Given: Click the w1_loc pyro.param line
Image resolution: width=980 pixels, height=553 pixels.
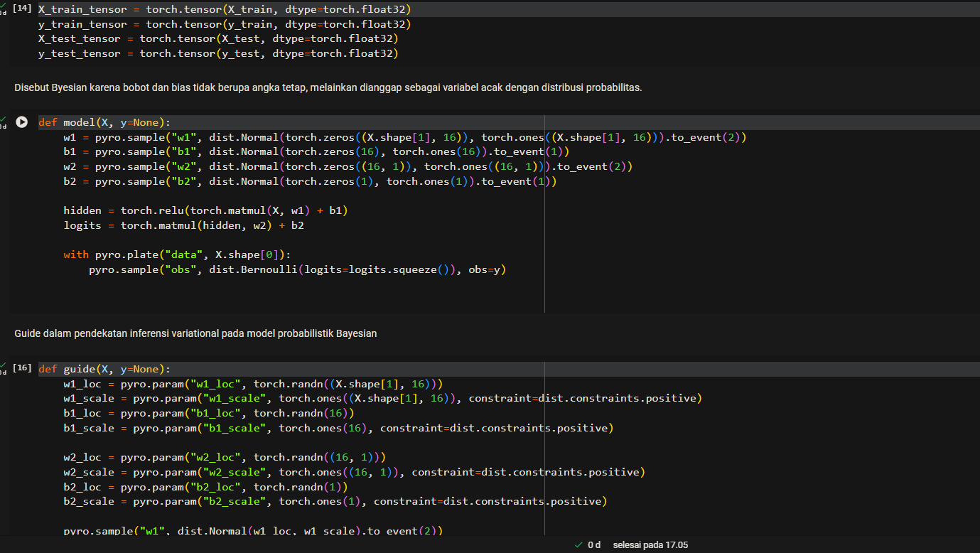Looking at the screenshot, I should tap(252, 384).
